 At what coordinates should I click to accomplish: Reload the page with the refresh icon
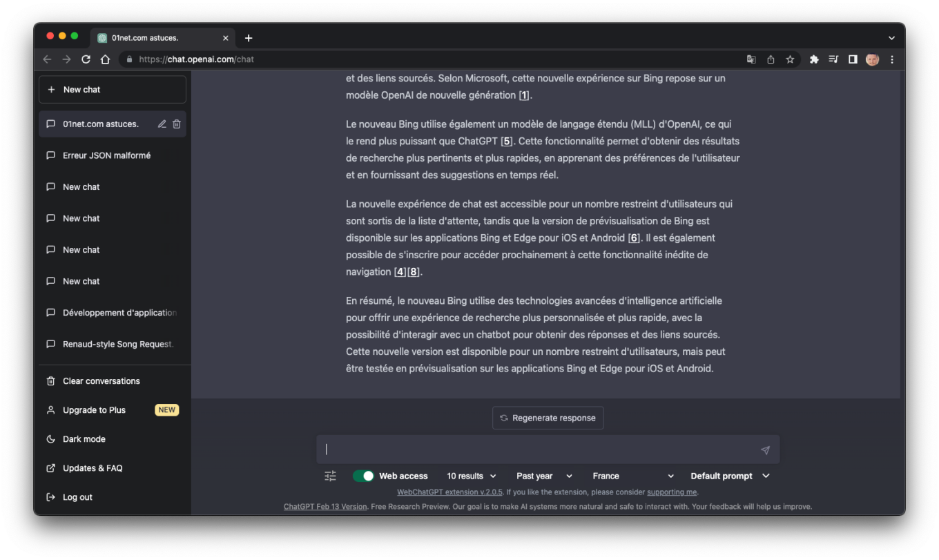point(86,59)
